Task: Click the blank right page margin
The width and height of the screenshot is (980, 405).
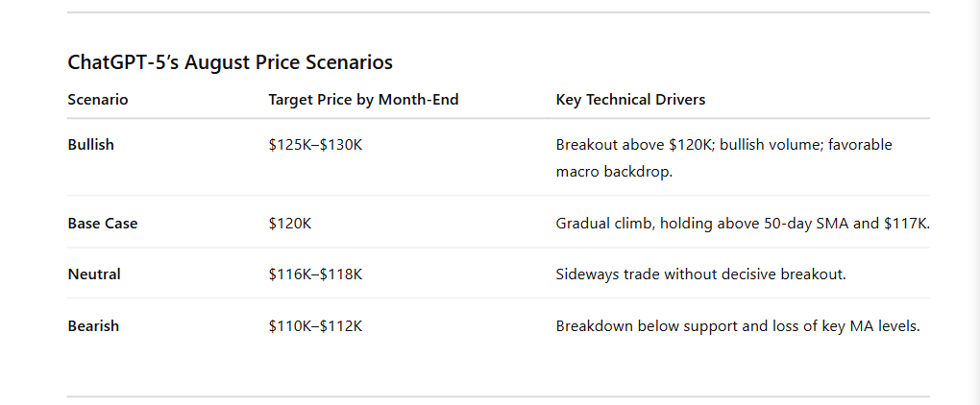Action: click(955, 202)
